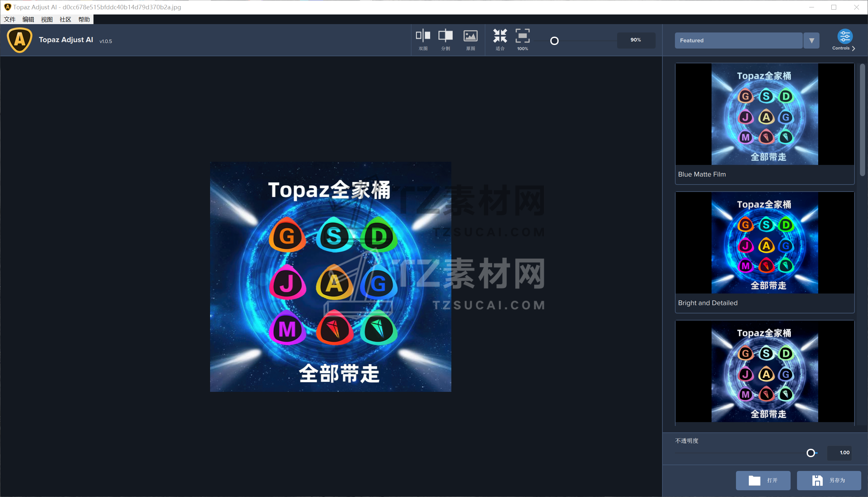Click the Topaz Adjust AI logo
868x497 pixels.
click(20, 40)
